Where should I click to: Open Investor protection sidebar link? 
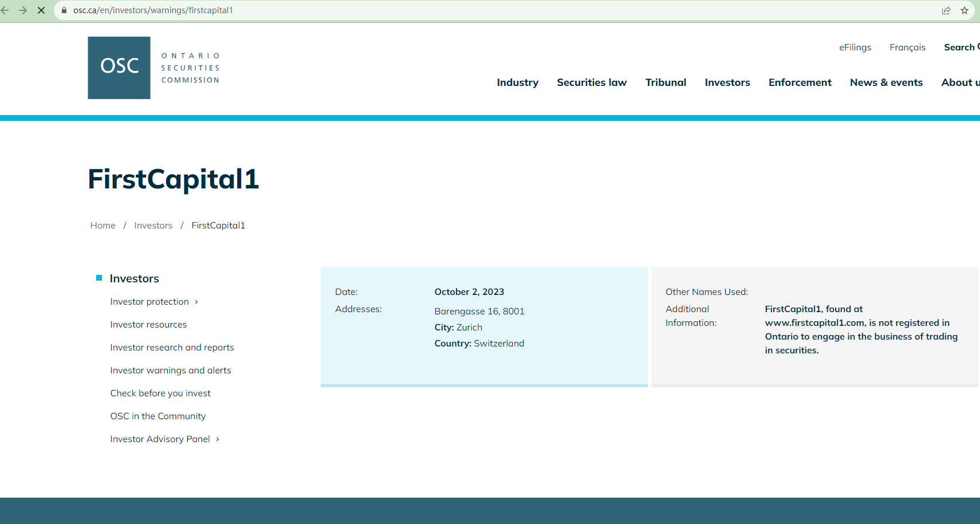(x=149, y=302)
